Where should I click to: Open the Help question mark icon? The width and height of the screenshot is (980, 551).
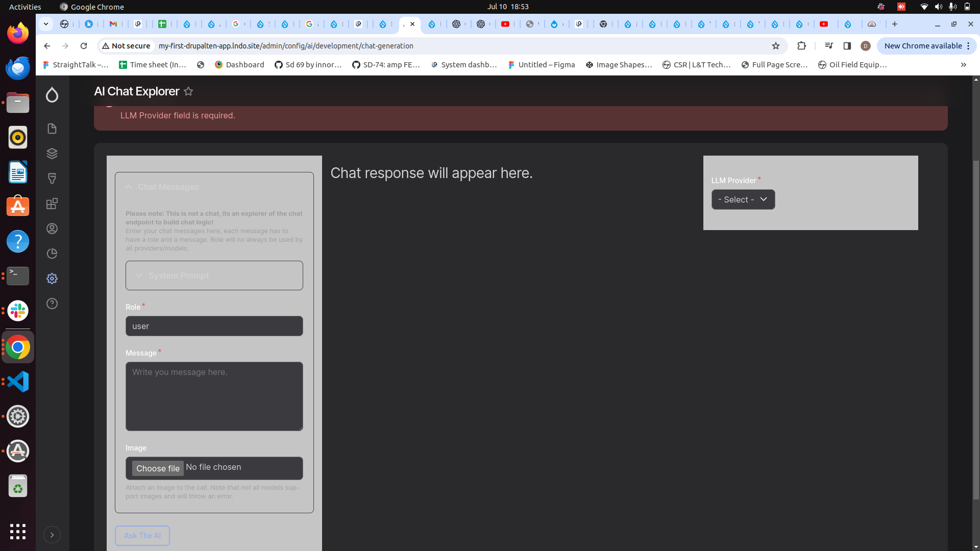pos(52,303)
